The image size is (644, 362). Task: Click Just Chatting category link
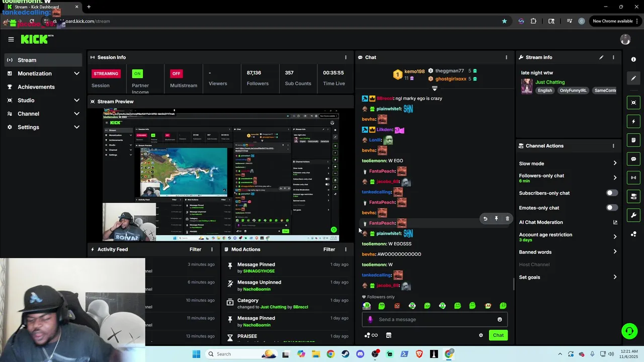tap(550, 82)
